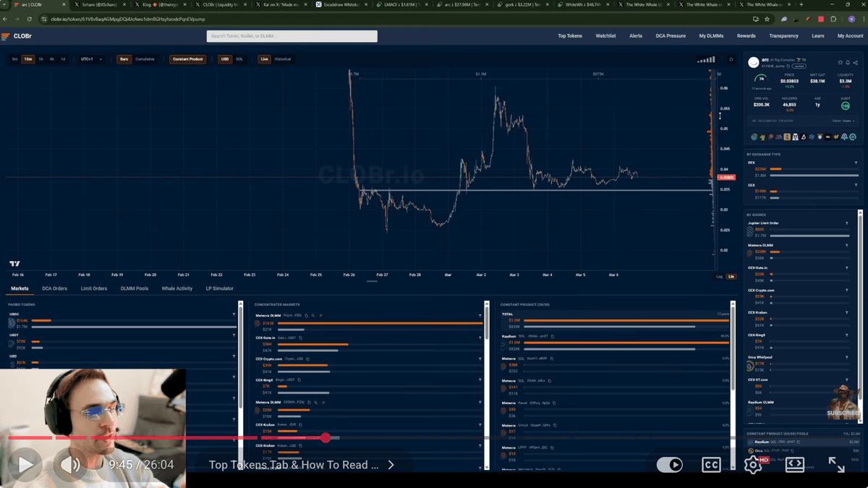Toggle Constant Product filter
The height and width of the screenshot is (488, 868).
188,59
